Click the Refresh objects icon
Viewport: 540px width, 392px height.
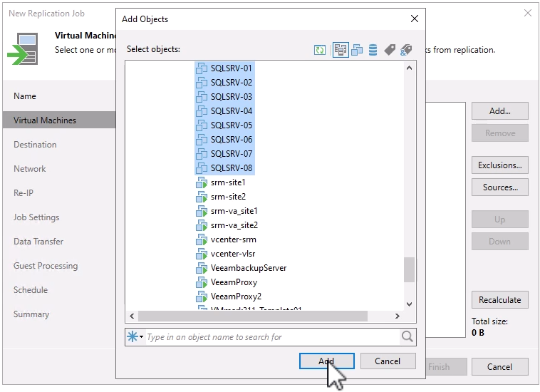click(321, 50)
